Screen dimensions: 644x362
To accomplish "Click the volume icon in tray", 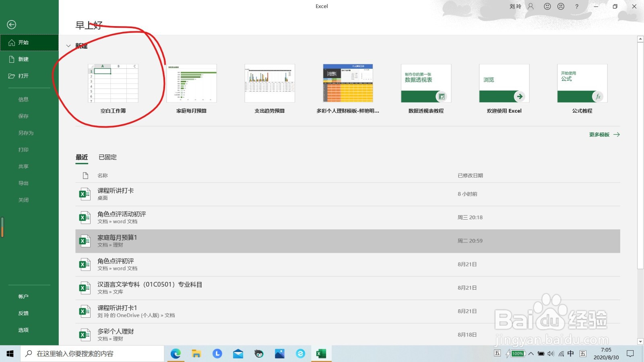I will point(551,354).
